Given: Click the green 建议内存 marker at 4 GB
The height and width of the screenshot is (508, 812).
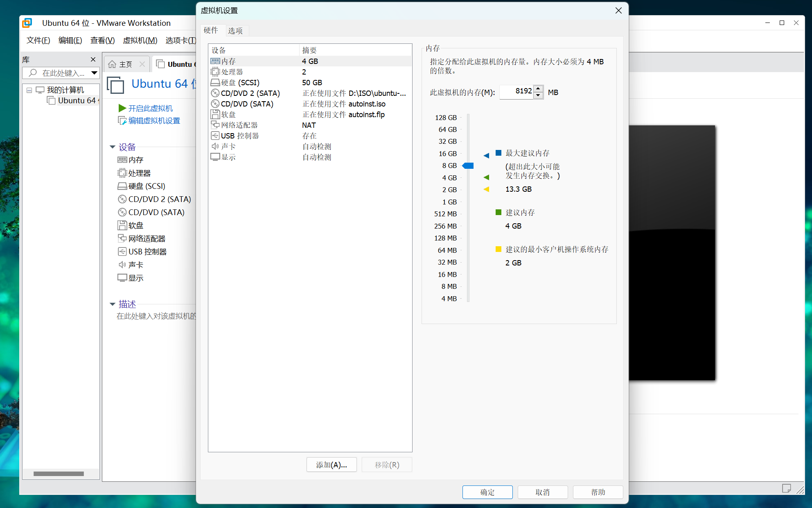Looking at the screenshot, I should click(486, 177).
